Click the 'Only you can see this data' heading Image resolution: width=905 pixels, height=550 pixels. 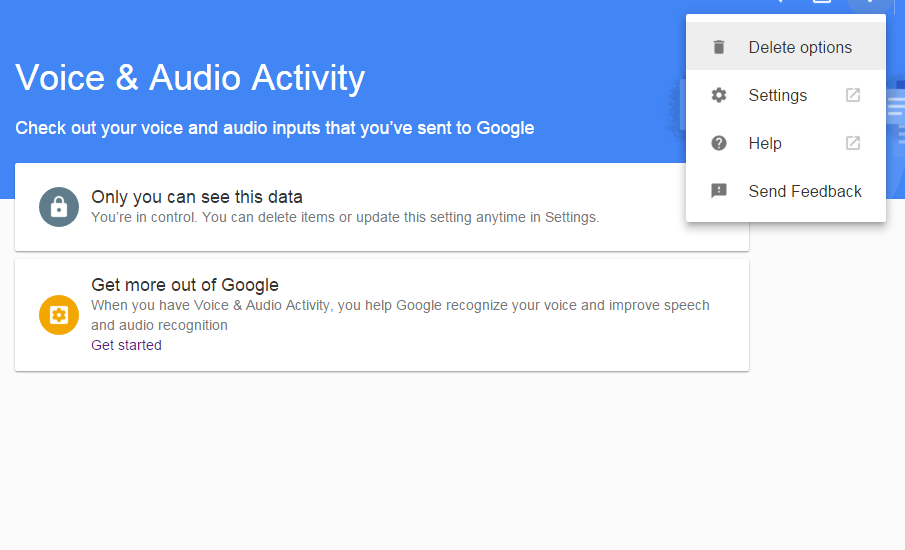coord(196,197)
